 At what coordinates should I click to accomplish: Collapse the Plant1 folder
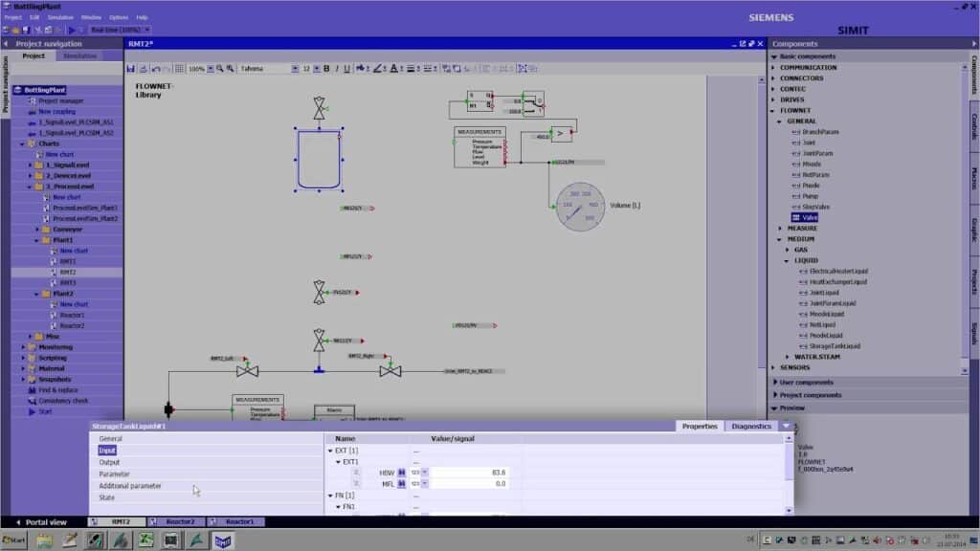click(x=37, y=240)
